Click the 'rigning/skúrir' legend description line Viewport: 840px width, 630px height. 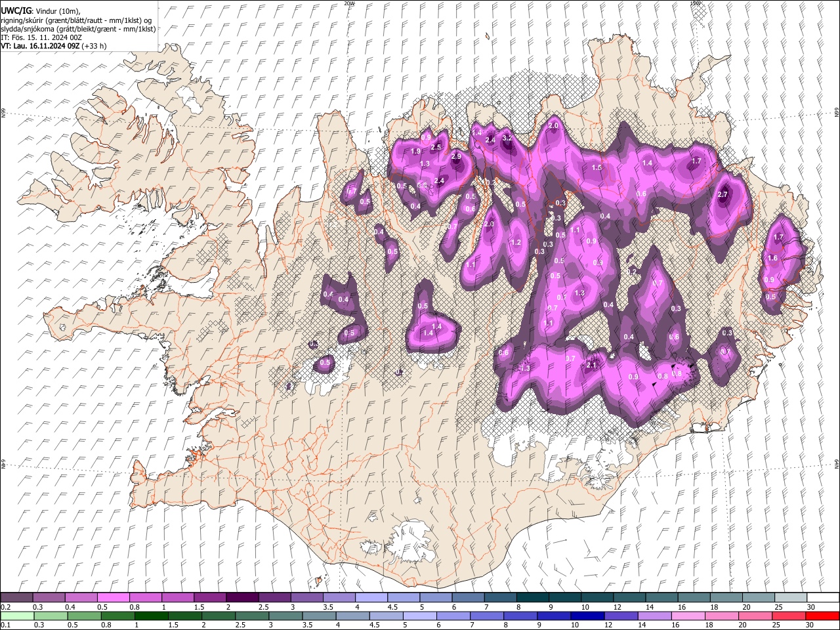coord(76,20)
